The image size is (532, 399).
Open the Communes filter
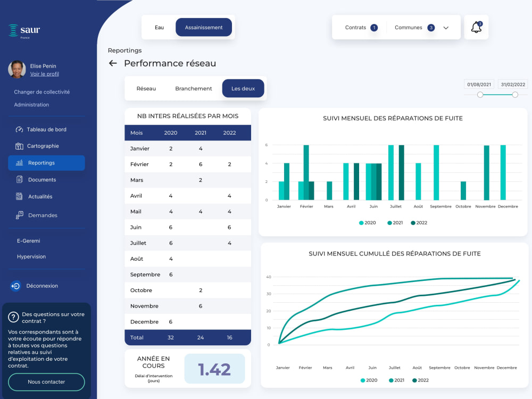414,28
